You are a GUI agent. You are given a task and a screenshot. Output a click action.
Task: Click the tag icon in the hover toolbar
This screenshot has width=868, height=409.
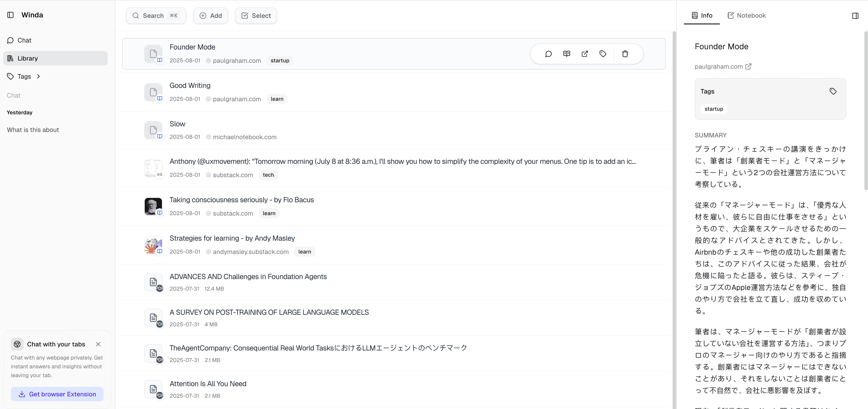coord(603,54)
